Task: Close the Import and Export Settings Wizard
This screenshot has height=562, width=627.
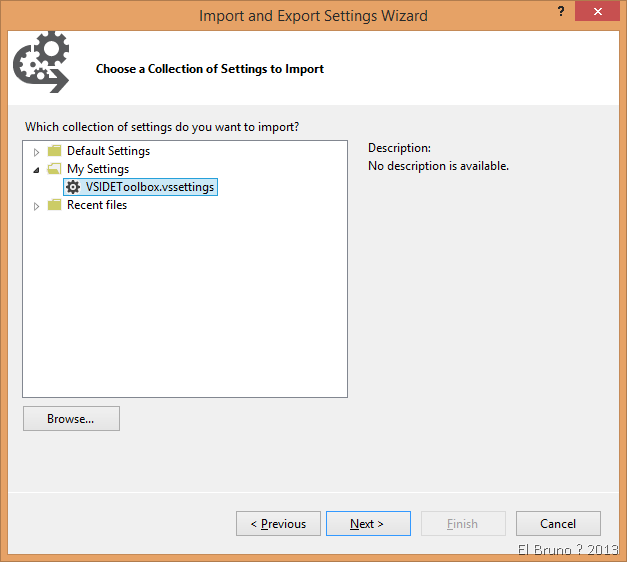Action: (x=597, y=14)
